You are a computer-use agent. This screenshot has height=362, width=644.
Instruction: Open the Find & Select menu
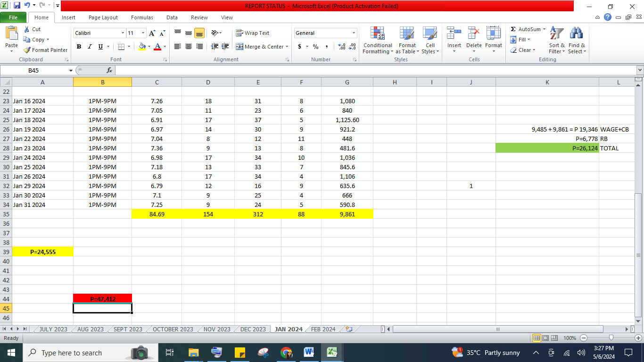[577, 40]
